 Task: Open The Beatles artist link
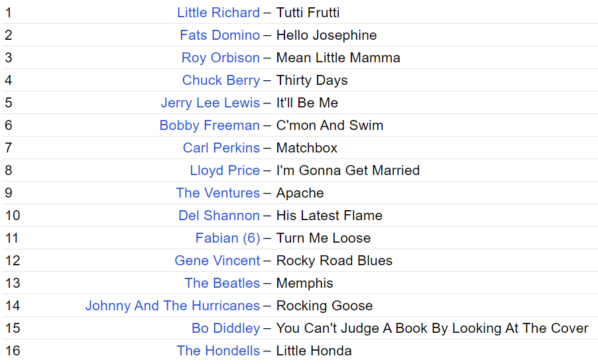point(222,283)
